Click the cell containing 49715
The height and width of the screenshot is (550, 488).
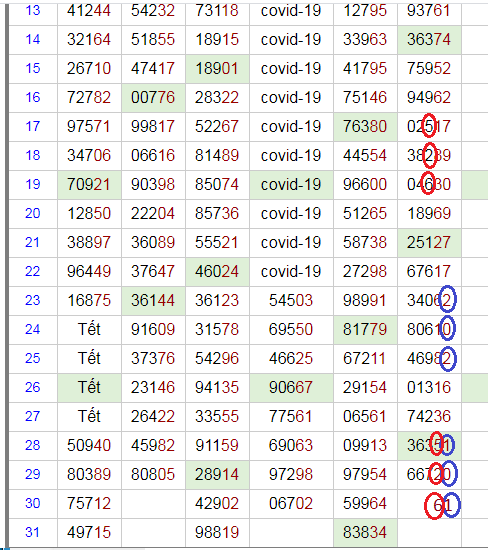89,532
